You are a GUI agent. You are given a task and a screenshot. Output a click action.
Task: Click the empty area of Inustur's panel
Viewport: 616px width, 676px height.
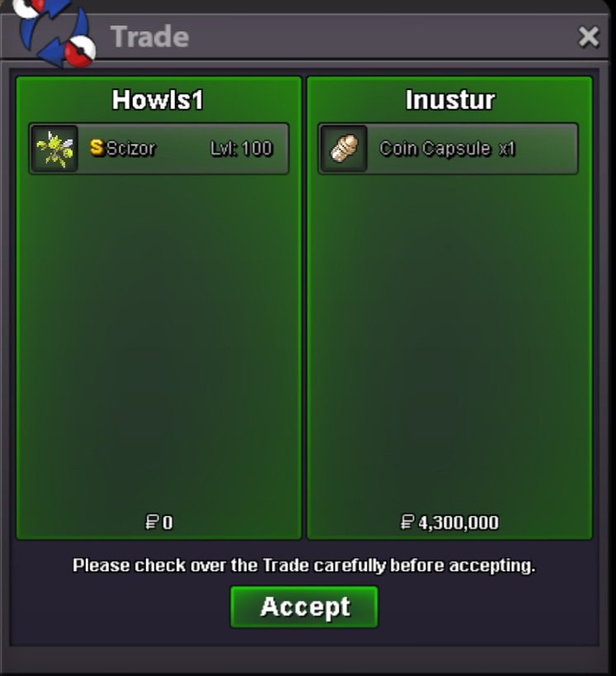(449, 341)
